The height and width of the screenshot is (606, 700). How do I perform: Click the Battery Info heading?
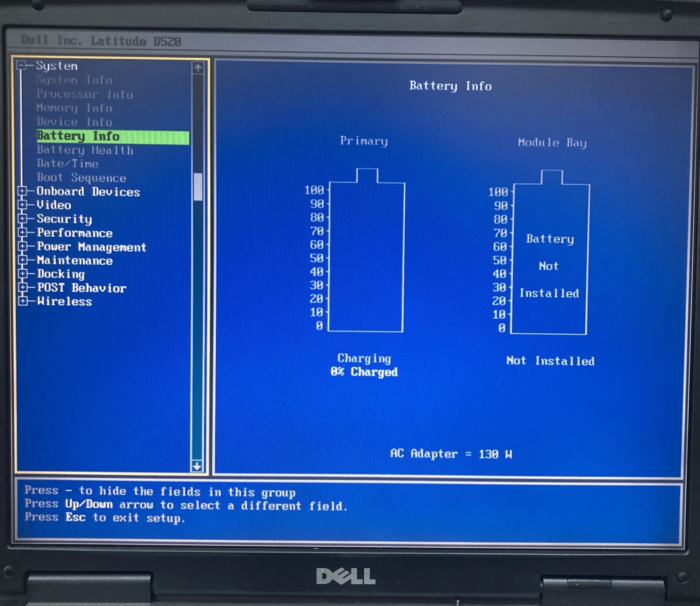451,86
